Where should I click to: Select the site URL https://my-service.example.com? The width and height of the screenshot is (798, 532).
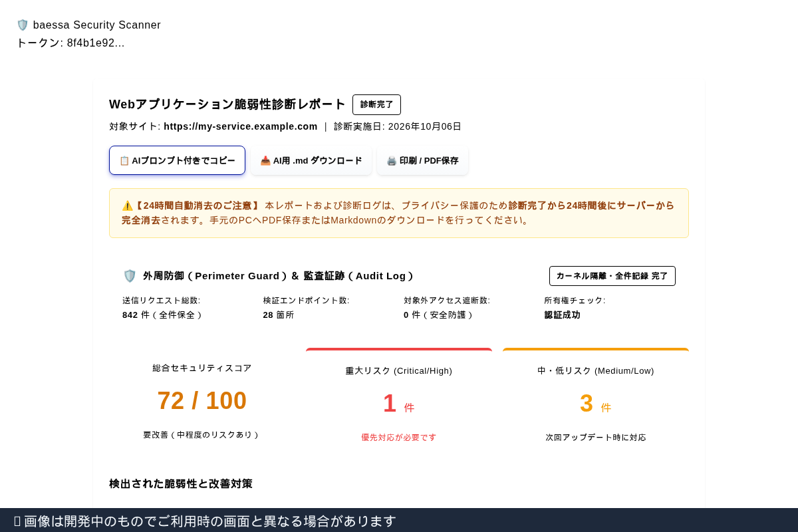coord(241,126)
